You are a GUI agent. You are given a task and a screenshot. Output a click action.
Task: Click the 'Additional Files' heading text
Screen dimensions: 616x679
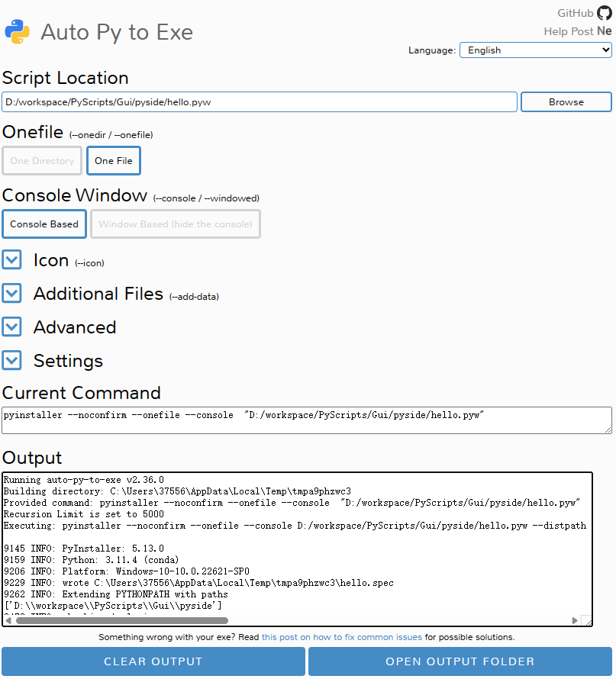pyautogui.click(x=98, y=294)
